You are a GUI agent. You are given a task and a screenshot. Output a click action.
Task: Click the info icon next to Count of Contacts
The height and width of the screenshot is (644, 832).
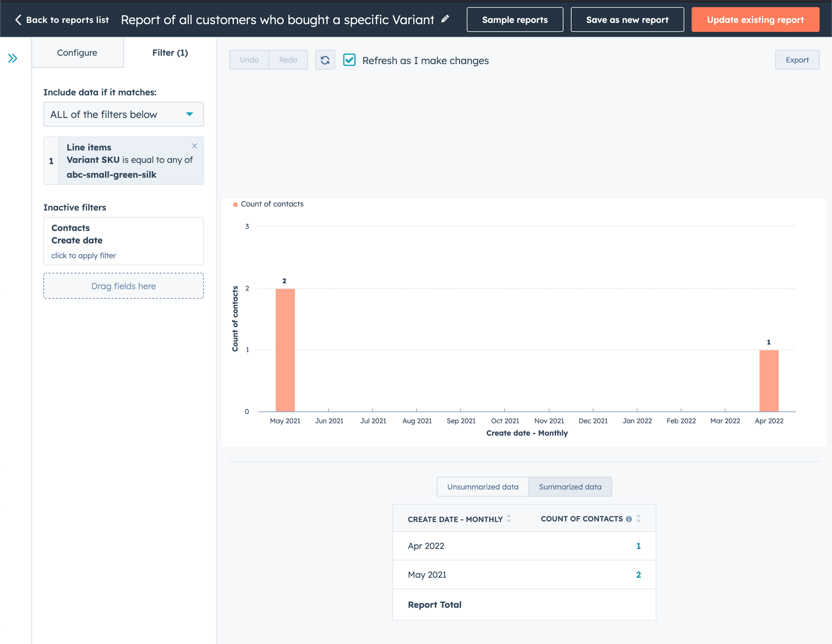coord(629,519)
